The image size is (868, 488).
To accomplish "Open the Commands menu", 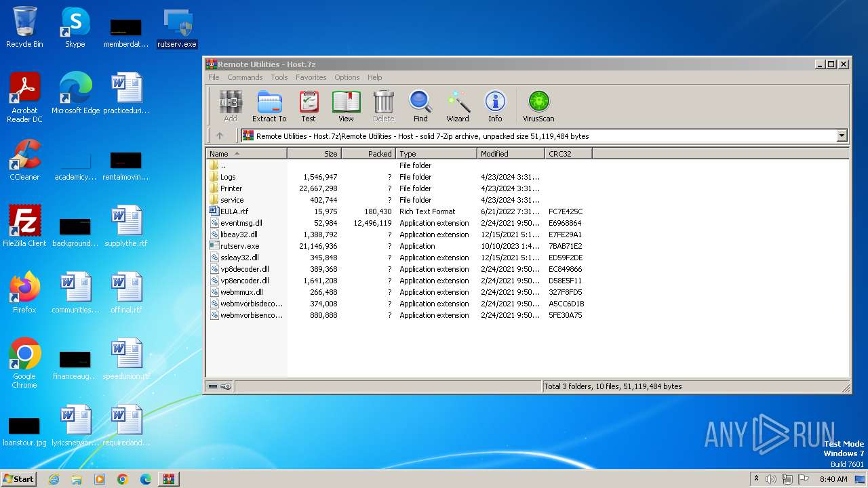I will click(x=245, y=77).
